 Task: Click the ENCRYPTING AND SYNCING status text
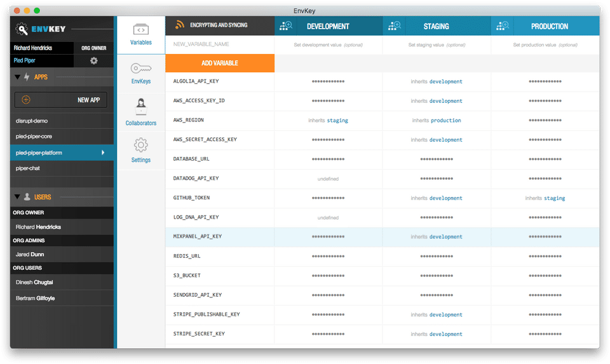219,25
